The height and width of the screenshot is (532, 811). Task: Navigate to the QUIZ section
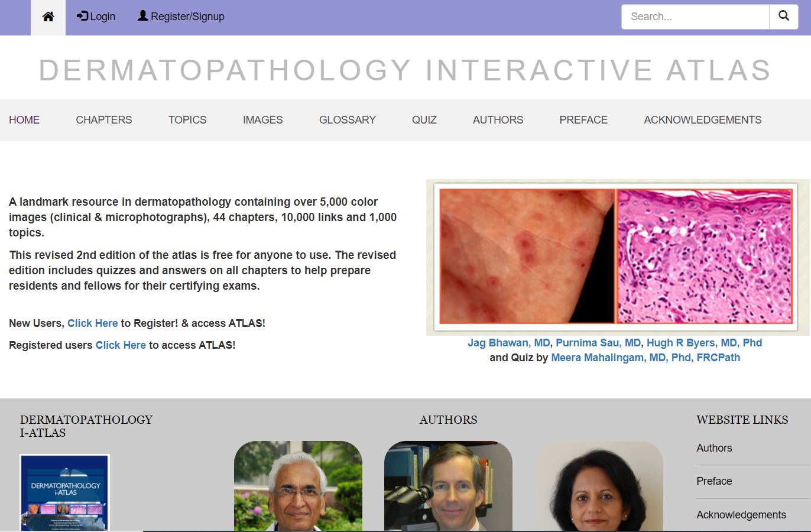[x=424, y=120]
